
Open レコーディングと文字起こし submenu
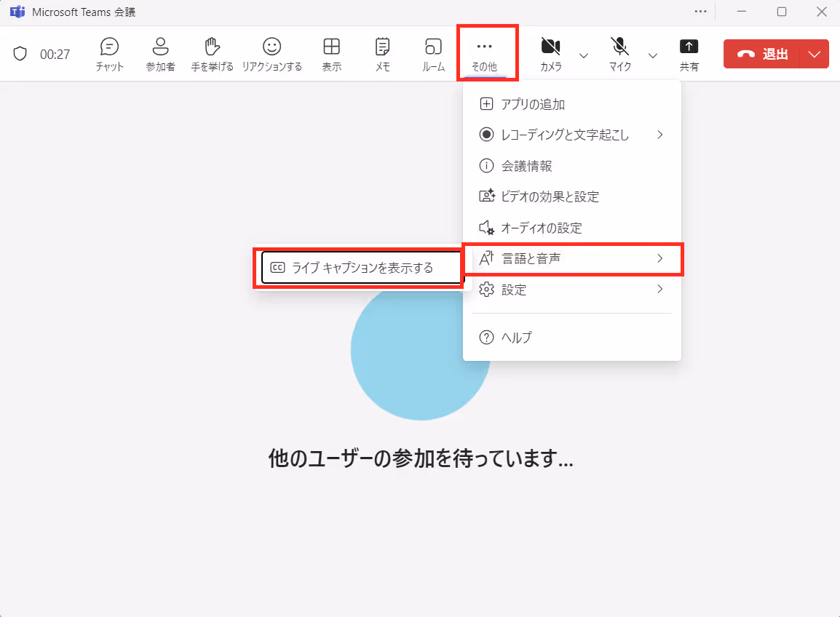[572, 135]
